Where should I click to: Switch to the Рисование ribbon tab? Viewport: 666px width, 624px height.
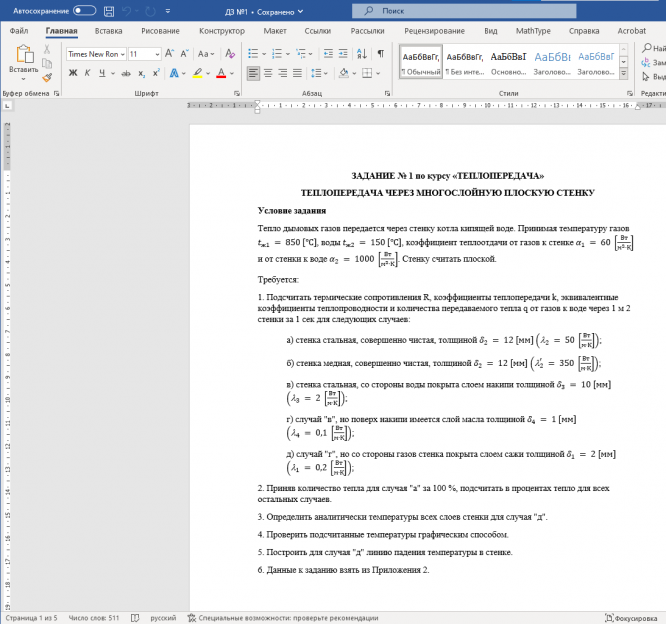(160, 31)
